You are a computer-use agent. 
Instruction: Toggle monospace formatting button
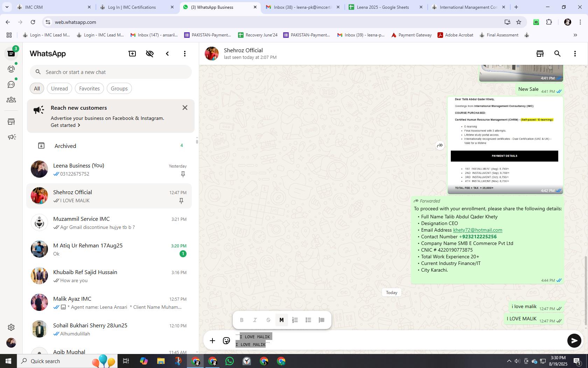click(281, 320)
